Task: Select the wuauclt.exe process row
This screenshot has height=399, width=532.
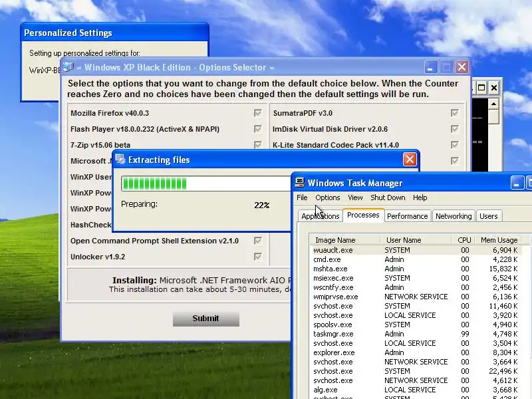Action: (x=415, y=250)
